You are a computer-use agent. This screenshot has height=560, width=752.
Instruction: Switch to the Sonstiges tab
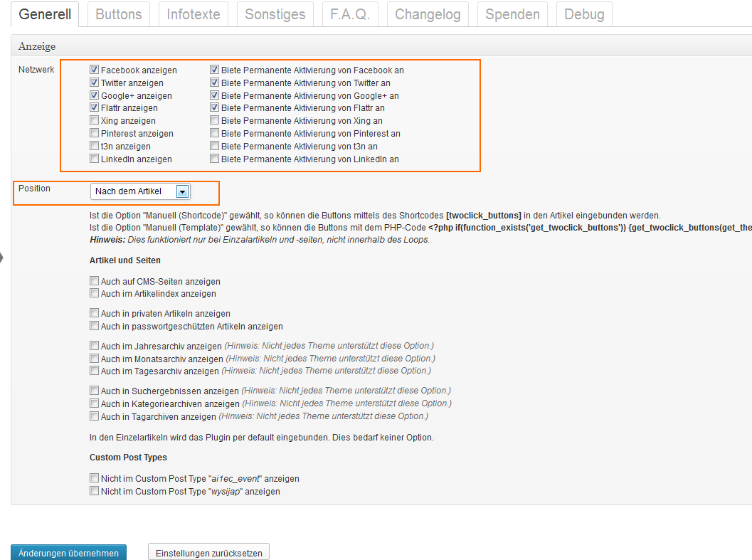coord(275,14)
